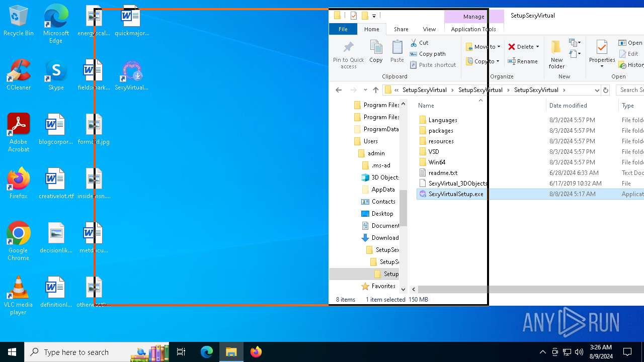This screenshot has height=362, width=644.
Task: Open the Properties dropdown arrow
Action: (602, 66)
